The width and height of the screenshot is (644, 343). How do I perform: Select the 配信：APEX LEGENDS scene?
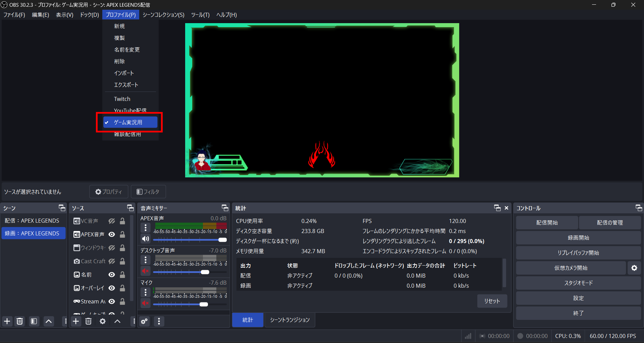pyautogui.click(x=34, y=221)
